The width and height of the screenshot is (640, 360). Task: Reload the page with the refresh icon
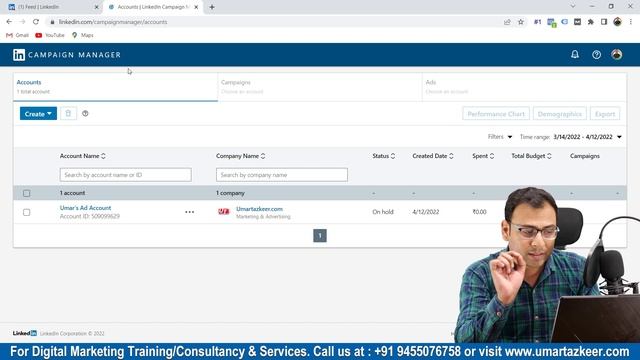[36, 22]
